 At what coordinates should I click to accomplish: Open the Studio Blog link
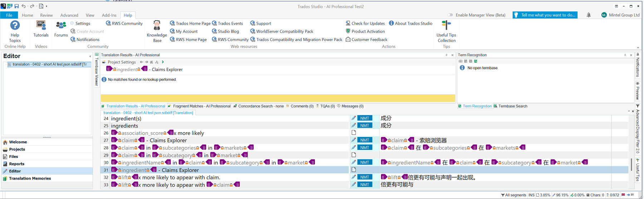point(225,31)
